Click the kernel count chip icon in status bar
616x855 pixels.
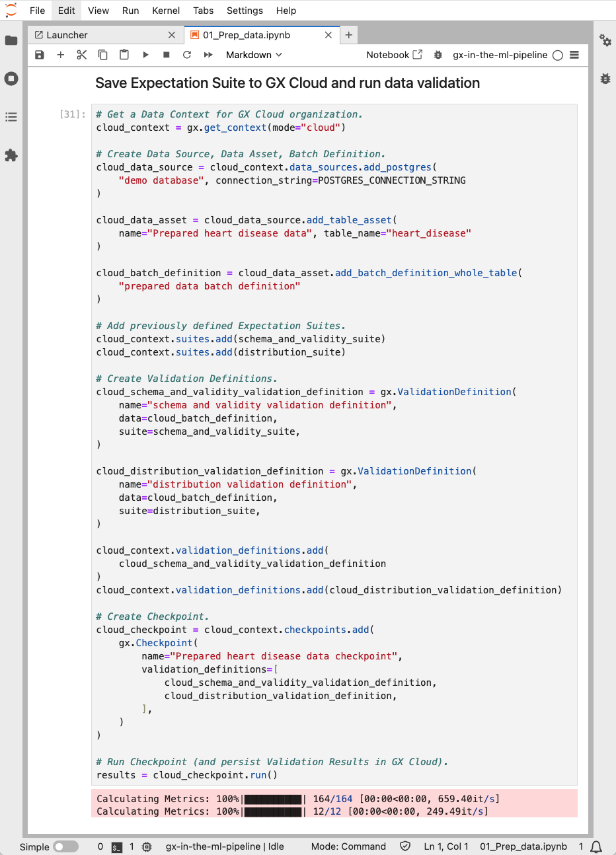click(147, 846)
